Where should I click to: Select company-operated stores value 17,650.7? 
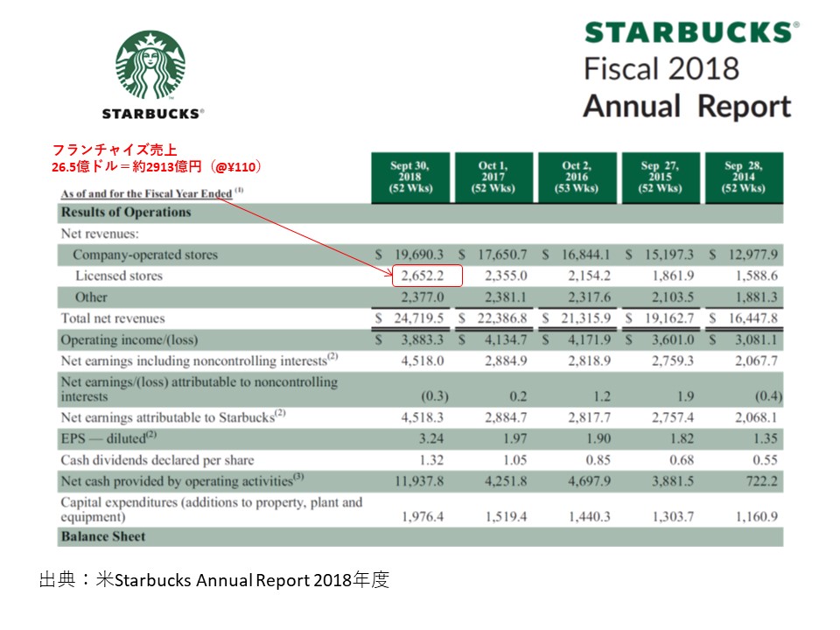click(x=502, y=255)
